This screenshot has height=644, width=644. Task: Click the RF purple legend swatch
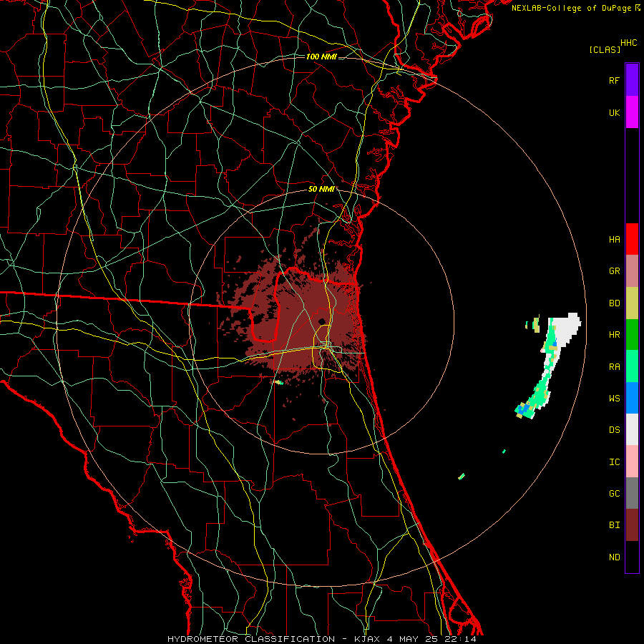click(x=632, y=80)
